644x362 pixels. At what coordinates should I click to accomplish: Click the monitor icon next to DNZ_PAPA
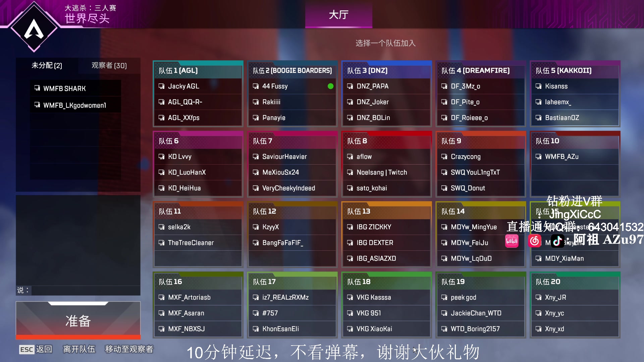pos(350,86)
